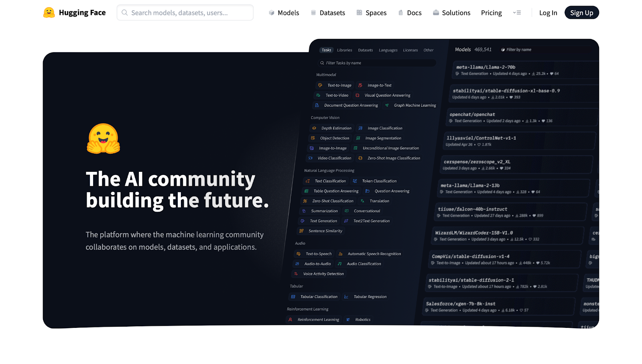Click the Automatic Speech Recognition icon
The height and width of the screenshot is (364, 642).
tap(341, 254)
